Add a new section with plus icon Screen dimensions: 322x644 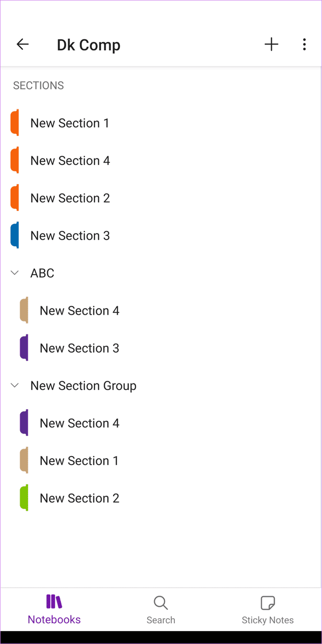271,44
